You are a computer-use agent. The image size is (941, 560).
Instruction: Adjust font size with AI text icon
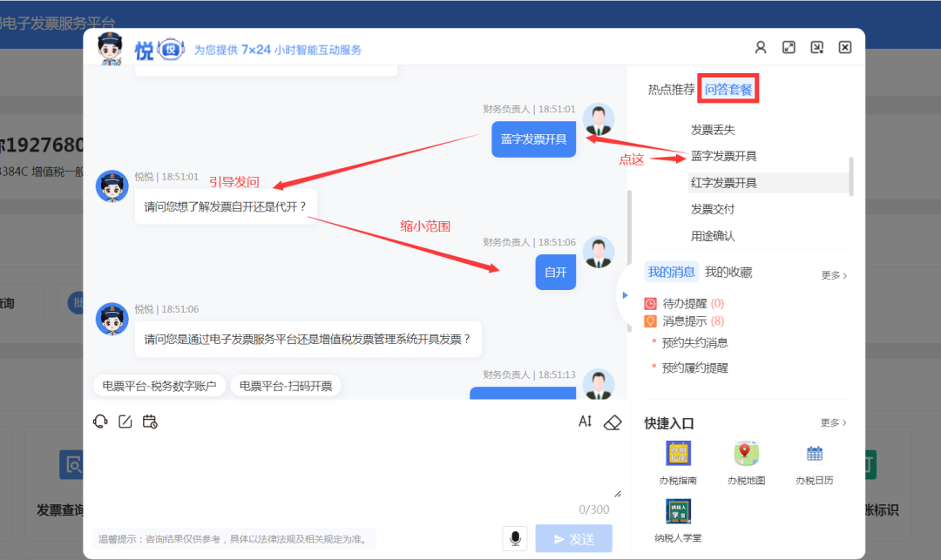(586, 422)
